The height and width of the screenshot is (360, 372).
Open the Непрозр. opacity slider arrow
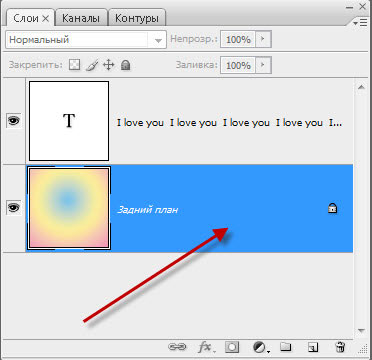click(x=263, y=39)
